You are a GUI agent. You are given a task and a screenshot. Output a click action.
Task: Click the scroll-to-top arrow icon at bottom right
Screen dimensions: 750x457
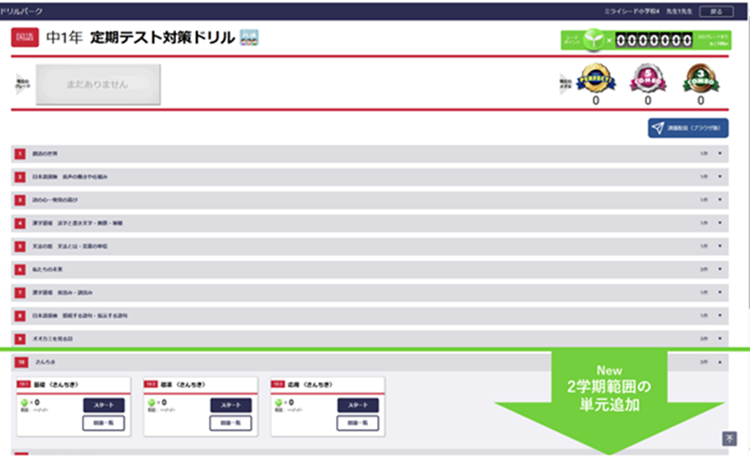[x=728, y=438]
